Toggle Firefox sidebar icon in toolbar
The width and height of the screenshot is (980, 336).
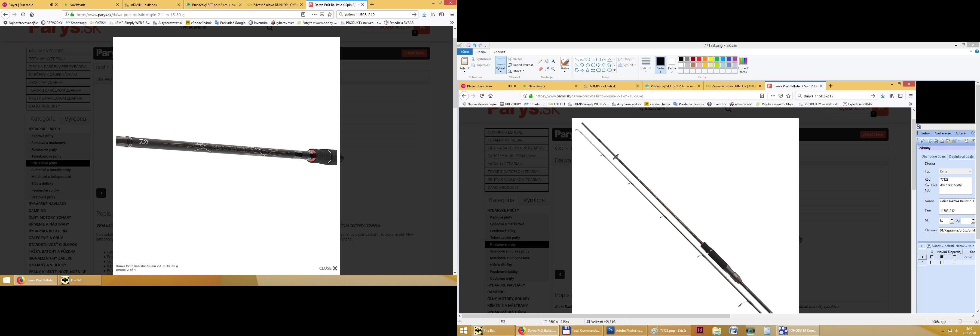442,14
